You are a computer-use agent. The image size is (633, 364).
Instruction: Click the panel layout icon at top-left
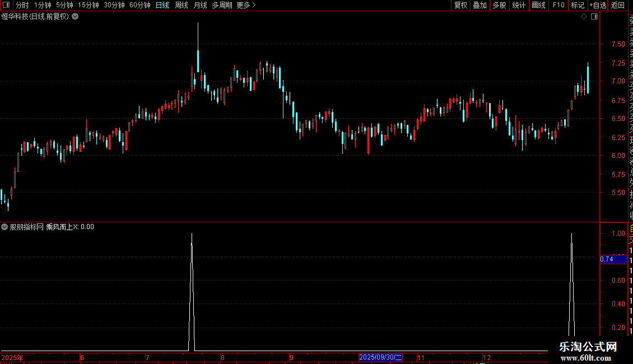[6, 5]
